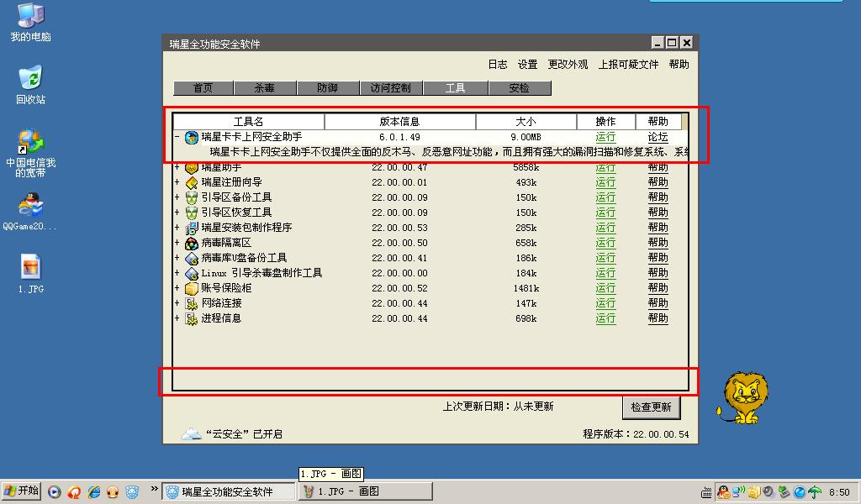Click the cloud icon beside 云安全已开启
Image resolution: width=861 pixels, height=504 pixels.
[x=191, y=433]
